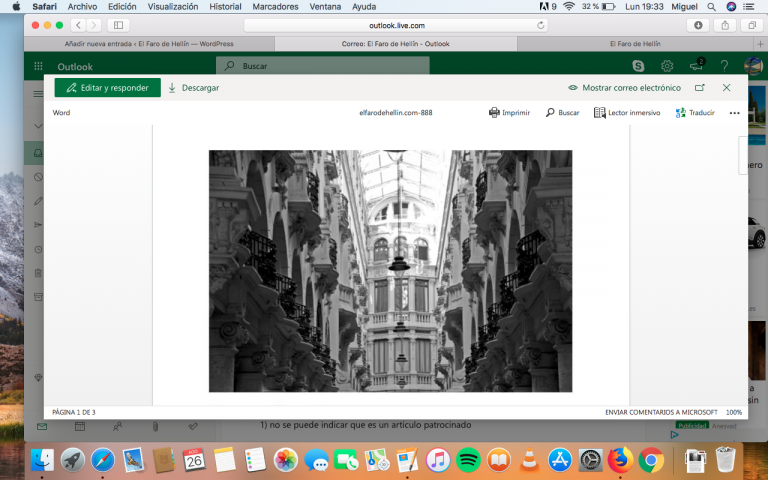This screenshot has width=768, height=480.
Task: Open Lector inmersivo reading mode
Action: coord(627,113)
